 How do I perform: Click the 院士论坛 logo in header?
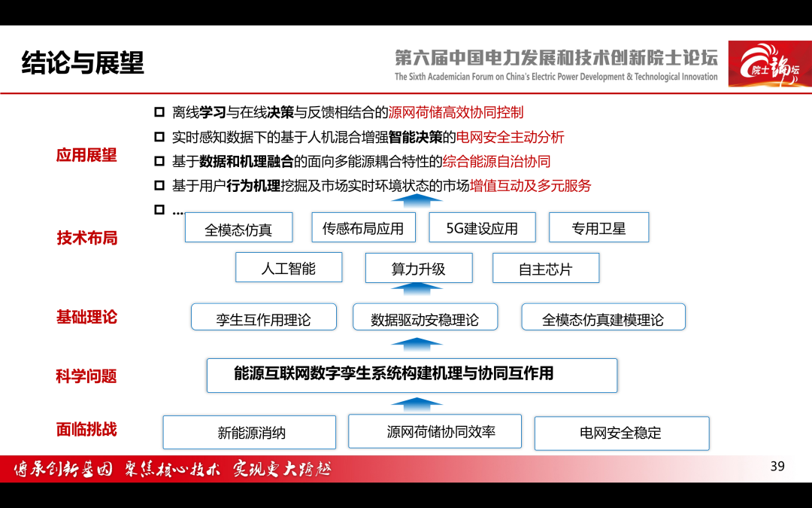pyautogui.click(x=770, y=64)
